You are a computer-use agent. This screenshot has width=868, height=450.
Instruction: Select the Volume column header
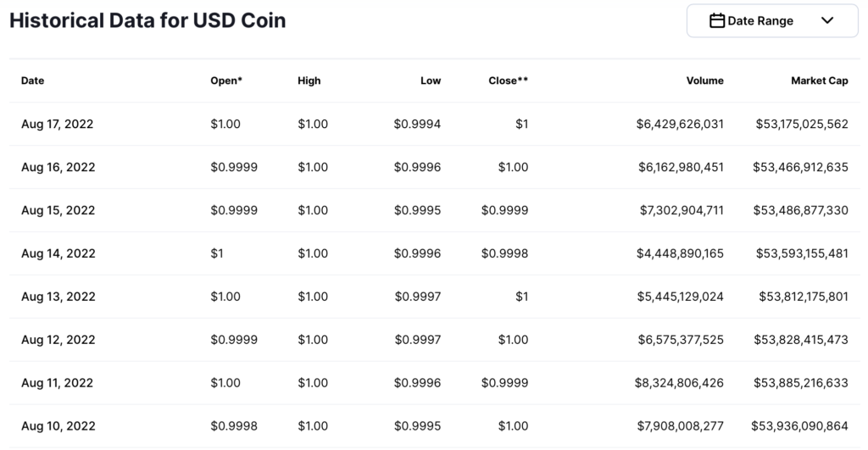pyautogui.click(x=705, y=81)
